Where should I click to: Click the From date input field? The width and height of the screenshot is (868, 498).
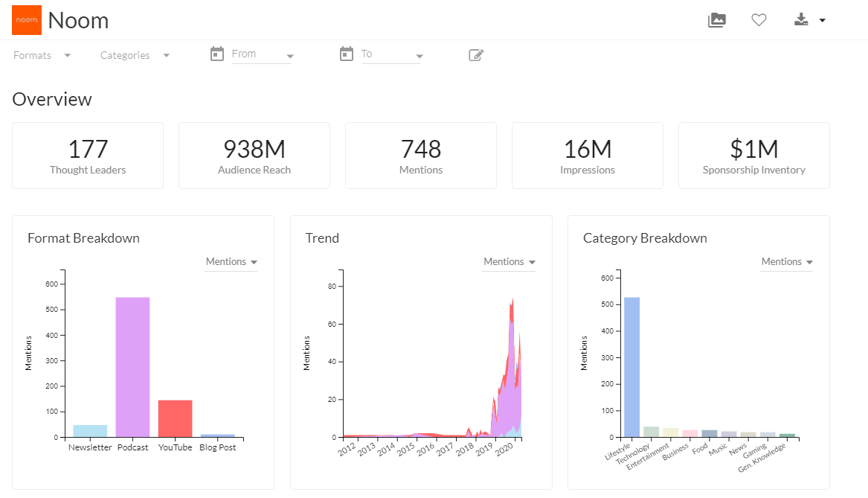tap(257, 54)
